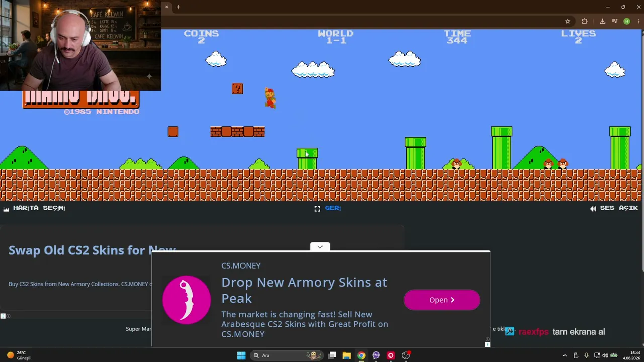Click the pink CS.MONEY knife logo
The height and width of the screenshot is (362, 644).
coord(187,300)
